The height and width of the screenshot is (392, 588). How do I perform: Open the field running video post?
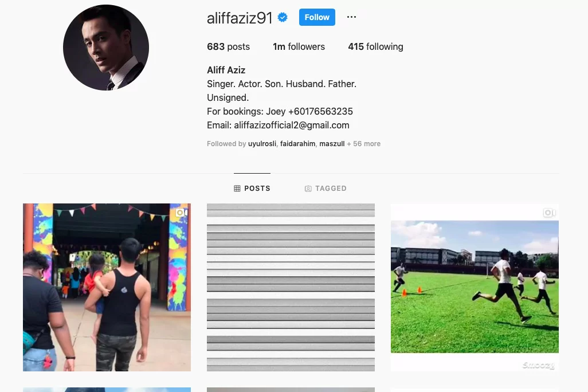point(475,287)
